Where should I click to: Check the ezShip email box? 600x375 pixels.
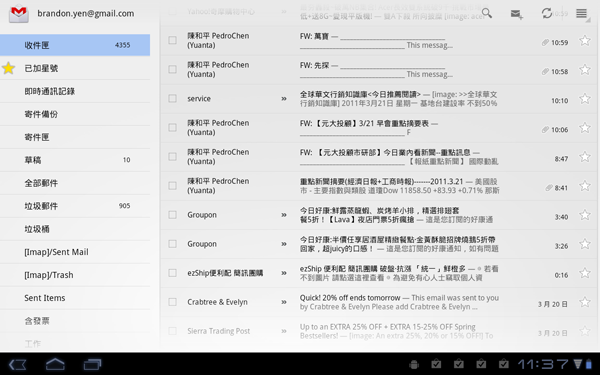pyautogui.click(x=173, y=273)
